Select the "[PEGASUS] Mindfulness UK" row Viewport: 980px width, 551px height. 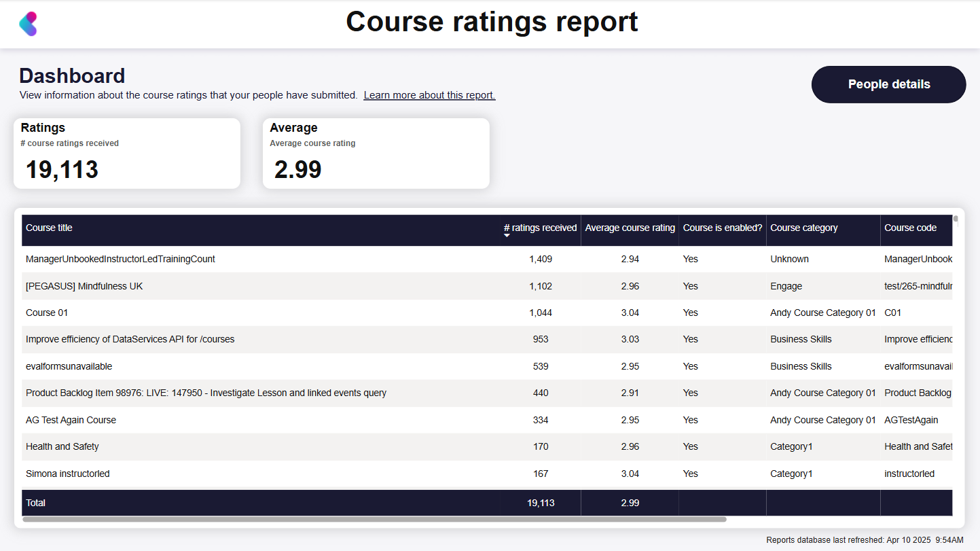pos(272,286)
